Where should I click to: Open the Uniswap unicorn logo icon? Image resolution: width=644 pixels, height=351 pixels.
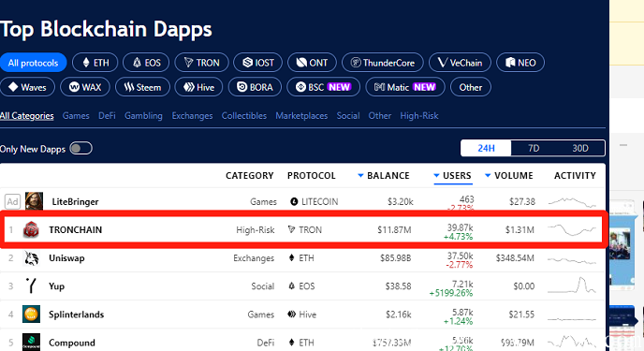[x=31, y=258]
